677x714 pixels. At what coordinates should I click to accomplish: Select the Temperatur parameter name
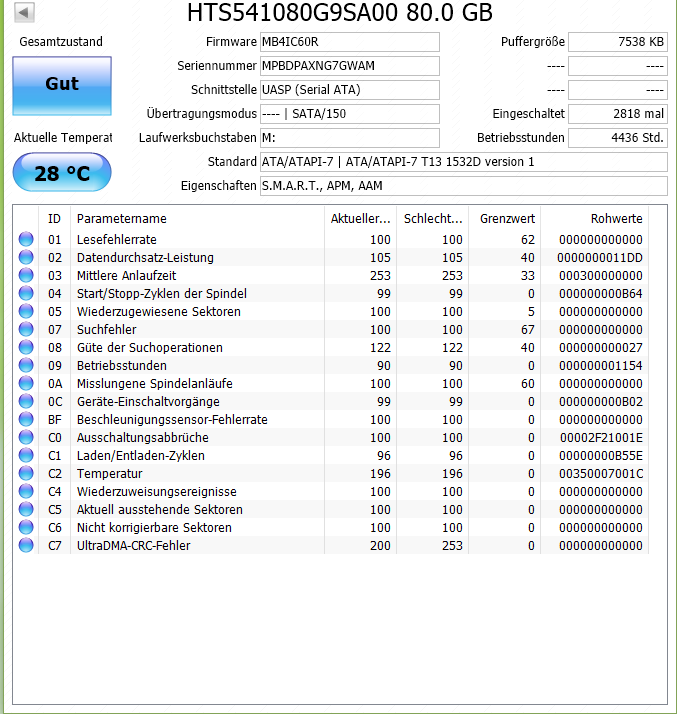[x=109, y=474]
